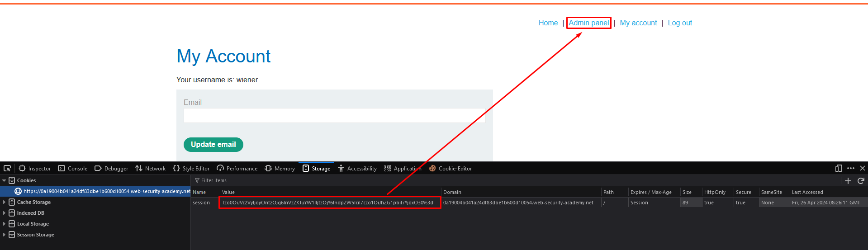The width and height of the screenshot is (868, 250).
Task: Refresh the storage items list
Action: [861, 180]
